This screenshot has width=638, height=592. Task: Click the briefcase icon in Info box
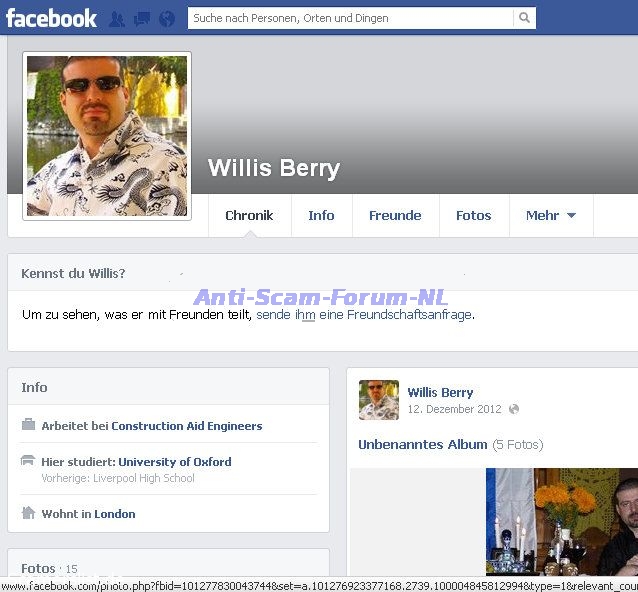28,425
